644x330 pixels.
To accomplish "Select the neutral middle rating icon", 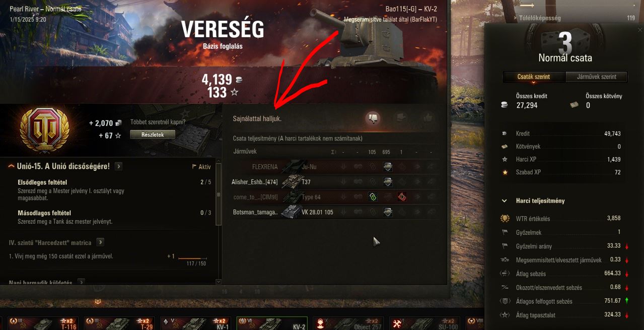I will (400, 118).
